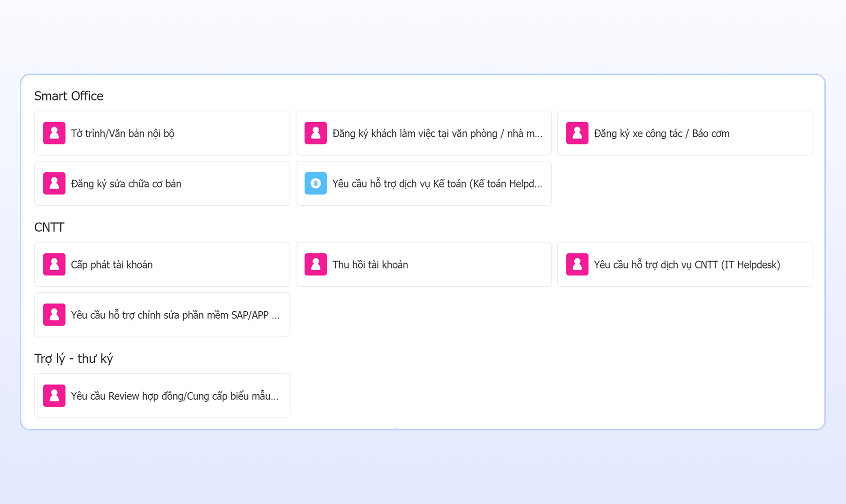Open Yêu cầu hỗ trợ chỉnh sửa phần mềm SAP/APP
The image size is (846, 504).
162,315
